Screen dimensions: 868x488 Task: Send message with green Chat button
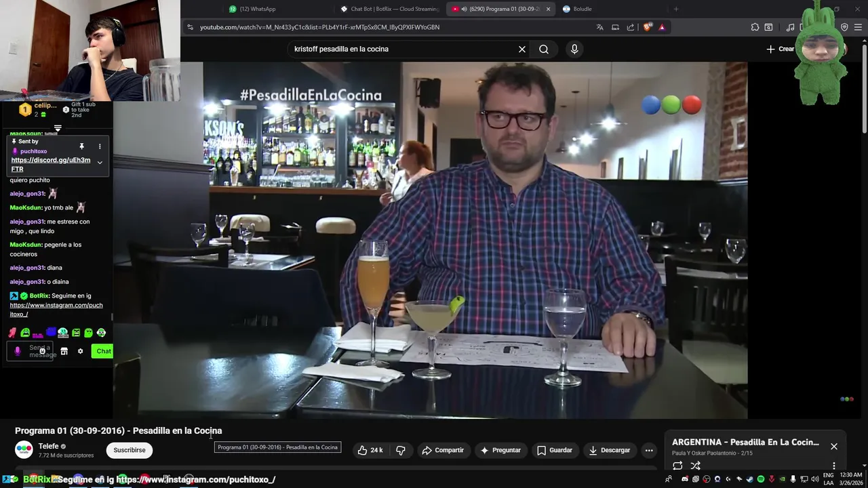104,351
